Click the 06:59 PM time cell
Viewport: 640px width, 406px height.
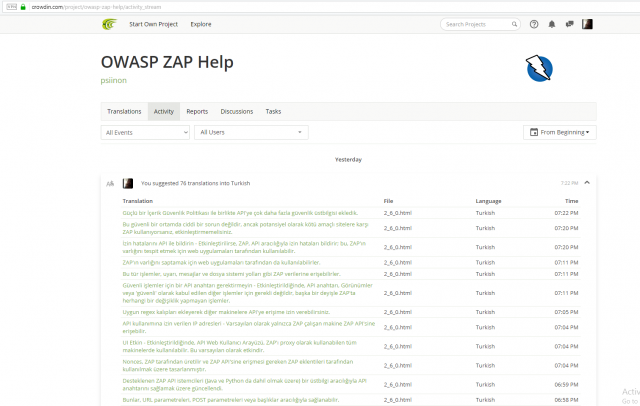[566, 384]
